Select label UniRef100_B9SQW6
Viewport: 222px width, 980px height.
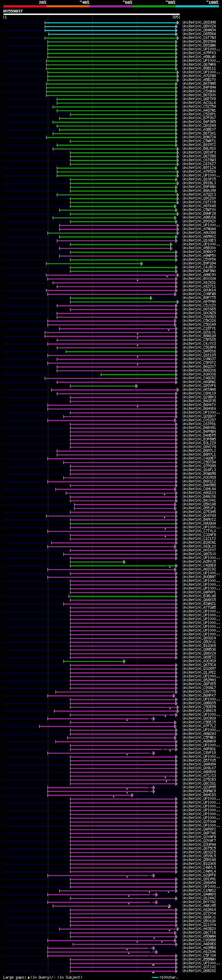click(x=199, y=45)
